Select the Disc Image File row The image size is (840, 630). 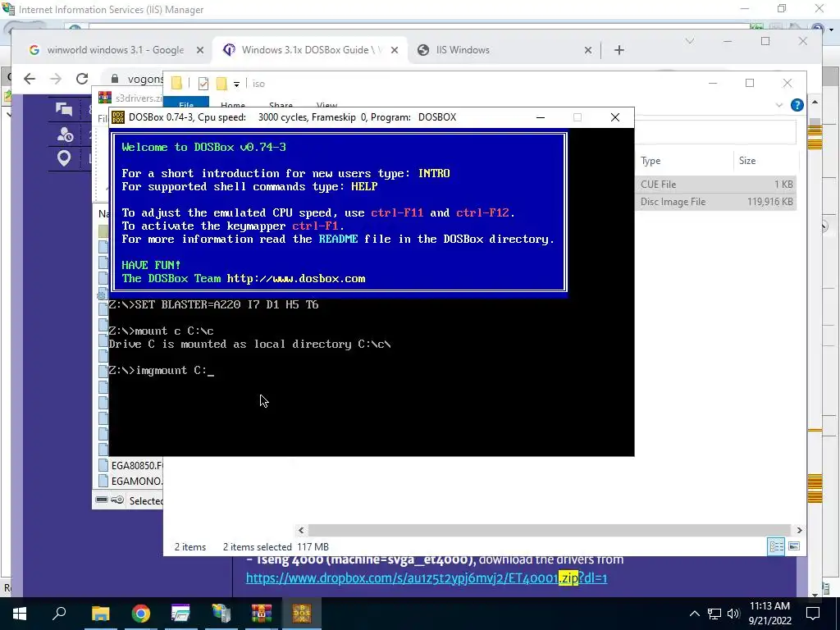click(x=715, y=202)
